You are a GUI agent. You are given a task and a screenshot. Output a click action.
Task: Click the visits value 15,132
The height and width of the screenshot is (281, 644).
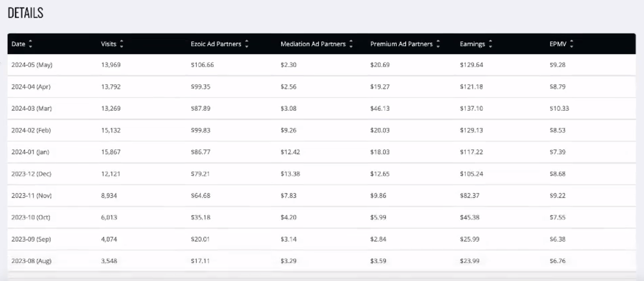[111, 130]
